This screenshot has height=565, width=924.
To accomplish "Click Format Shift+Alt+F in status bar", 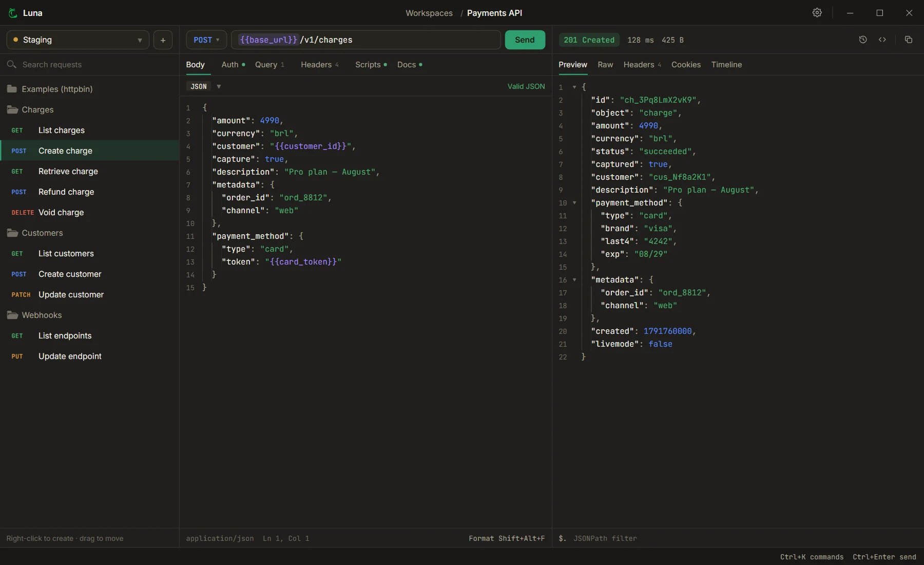I will 507,538.
